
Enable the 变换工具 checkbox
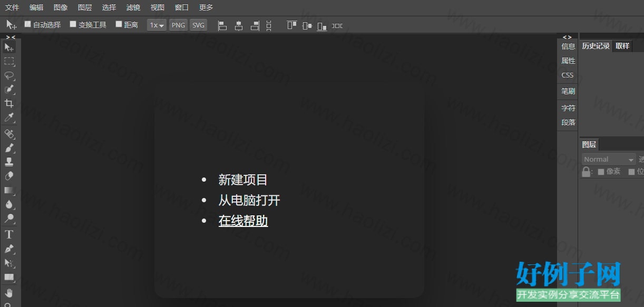pyautogui.click(x=73, y=24)
